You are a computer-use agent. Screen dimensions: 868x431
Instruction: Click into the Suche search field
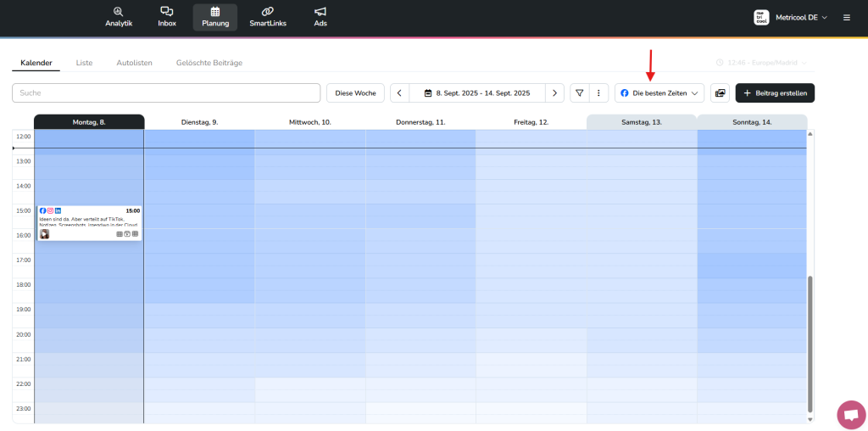[166, 93]
